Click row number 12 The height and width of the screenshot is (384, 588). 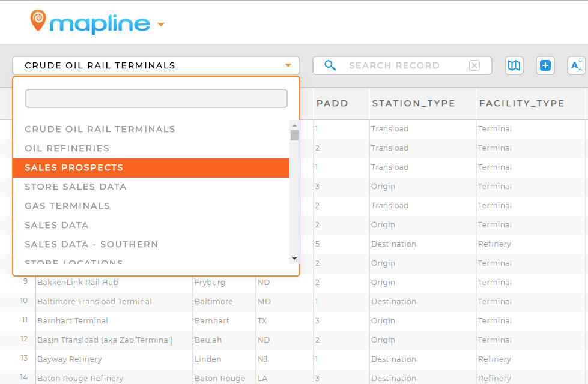tap(24, 339)
